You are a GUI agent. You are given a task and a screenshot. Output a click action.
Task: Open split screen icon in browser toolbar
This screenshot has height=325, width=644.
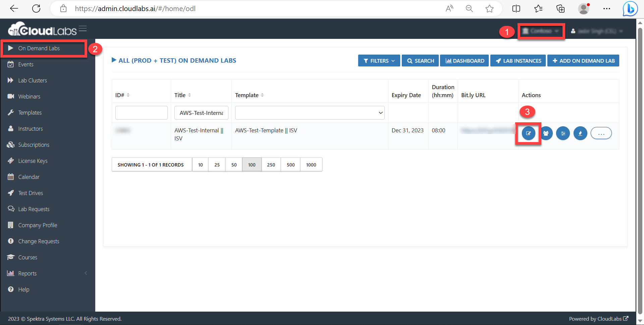pos(516,9)
